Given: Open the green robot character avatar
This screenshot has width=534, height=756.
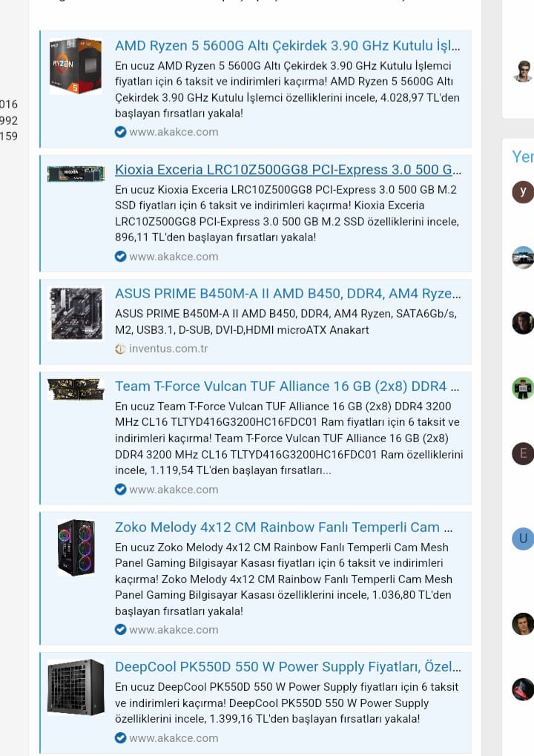Looking at the screenshot, I should pyautogui.click(x=523, y=389).
